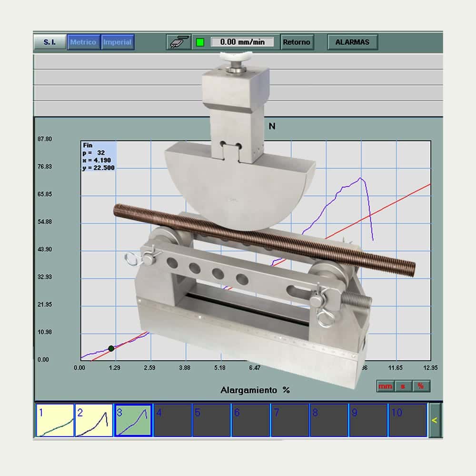Select the S.I. units button

pos(50,42)
